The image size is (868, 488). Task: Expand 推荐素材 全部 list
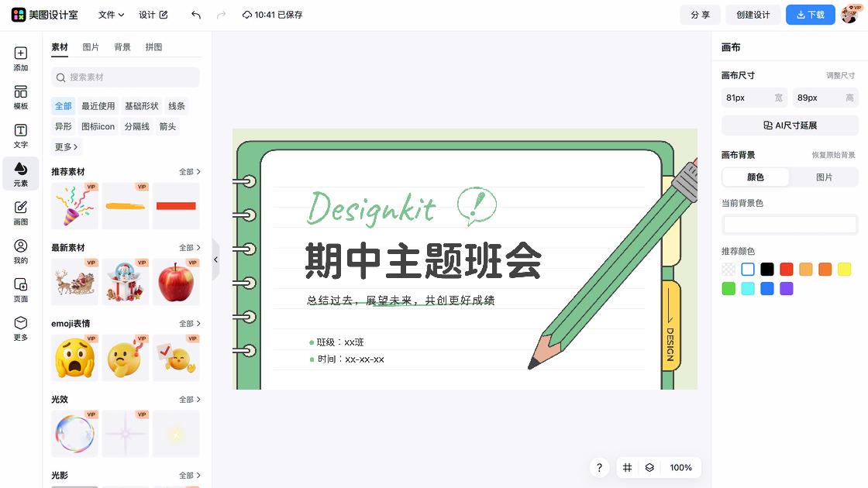point(189,172)
